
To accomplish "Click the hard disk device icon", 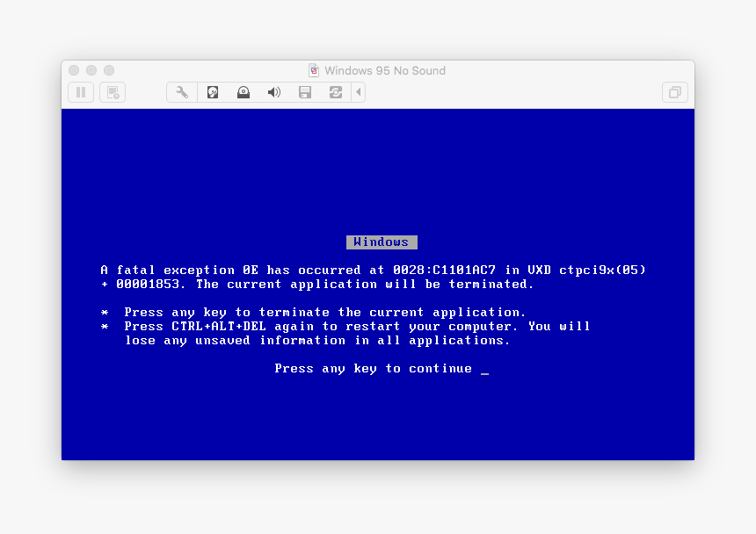I will coord(213,92).
